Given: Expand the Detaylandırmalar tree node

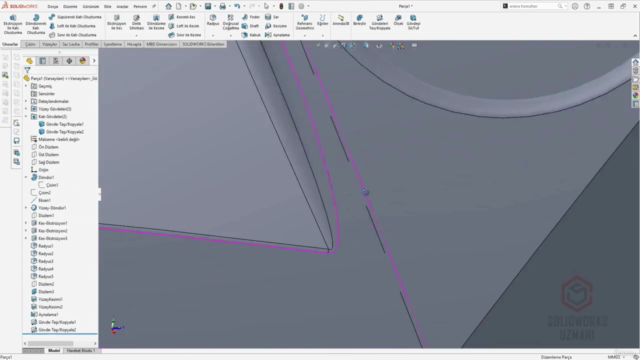Looking at the screenshot, I should point(26,101).
